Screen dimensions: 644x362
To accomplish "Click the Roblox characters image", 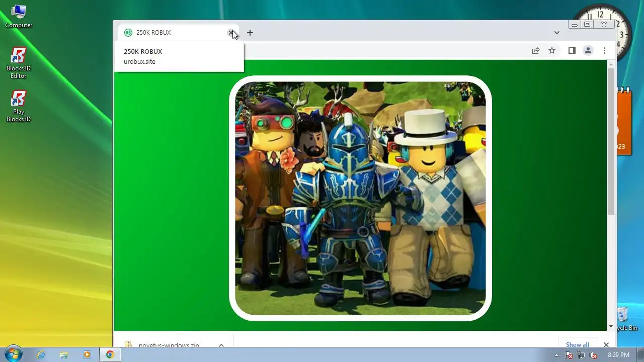I will click(x=360, y=198).
